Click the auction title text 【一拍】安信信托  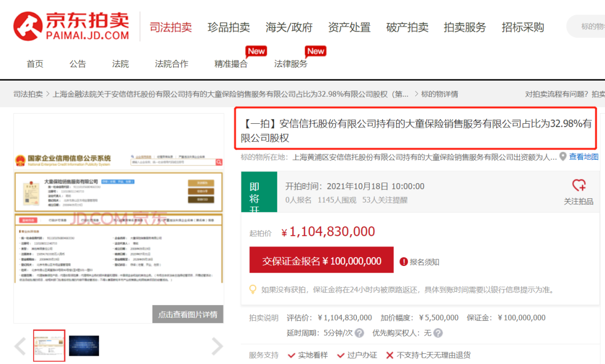[416, 130]
